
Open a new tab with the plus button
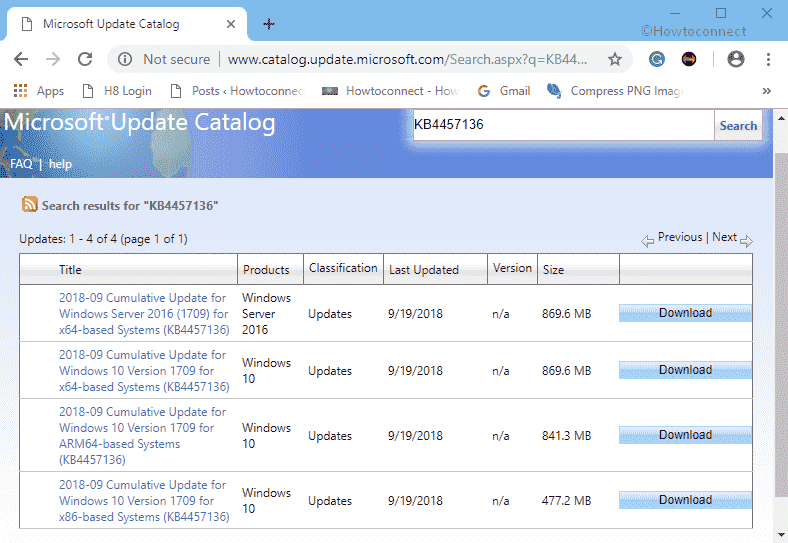click(x=269, y=24)
